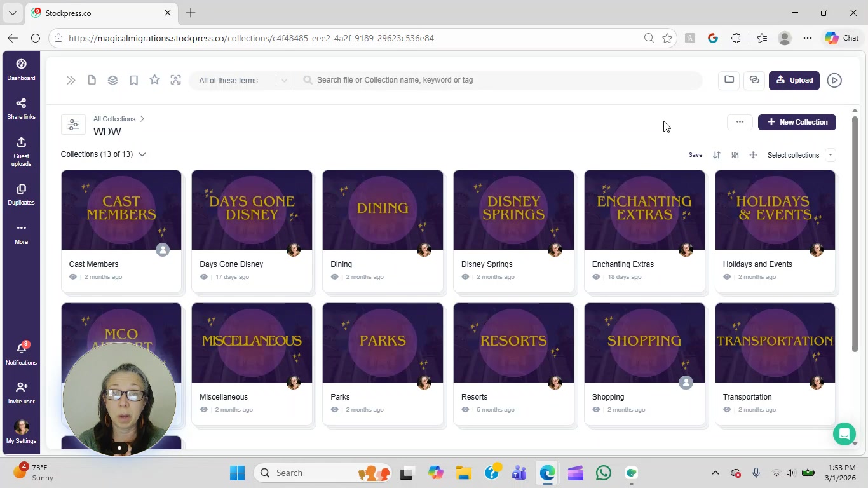The height and width of the screenshot is (488, 868).
Task: Open the Dashboard in the sidebar
Action: click(21, 70)
